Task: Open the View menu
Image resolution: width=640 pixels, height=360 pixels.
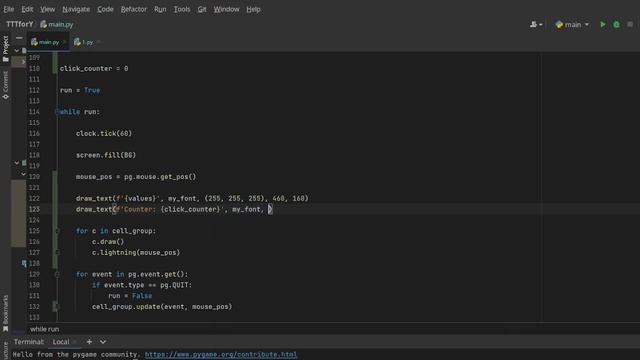Action: pos(47,9)
